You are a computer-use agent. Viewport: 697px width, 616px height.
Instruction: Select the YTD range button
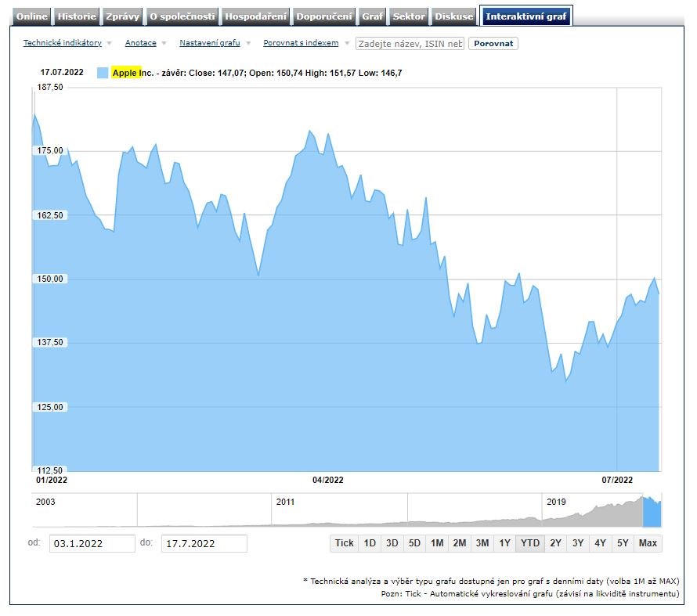point(530,543)
